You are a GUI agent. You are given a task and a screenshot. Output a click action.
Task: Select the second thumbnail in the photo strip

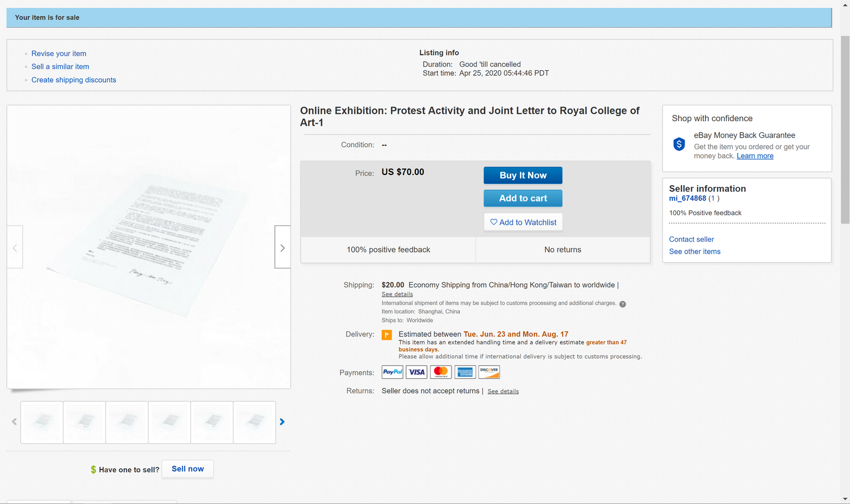point(84,422)
